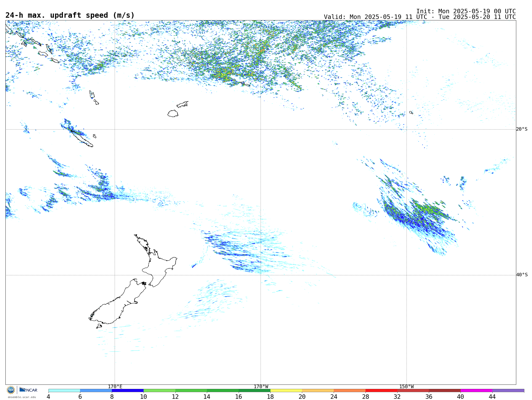
Task: Click the bright red 28-32 colorbar swatch
Action: (x=381, y=390)
